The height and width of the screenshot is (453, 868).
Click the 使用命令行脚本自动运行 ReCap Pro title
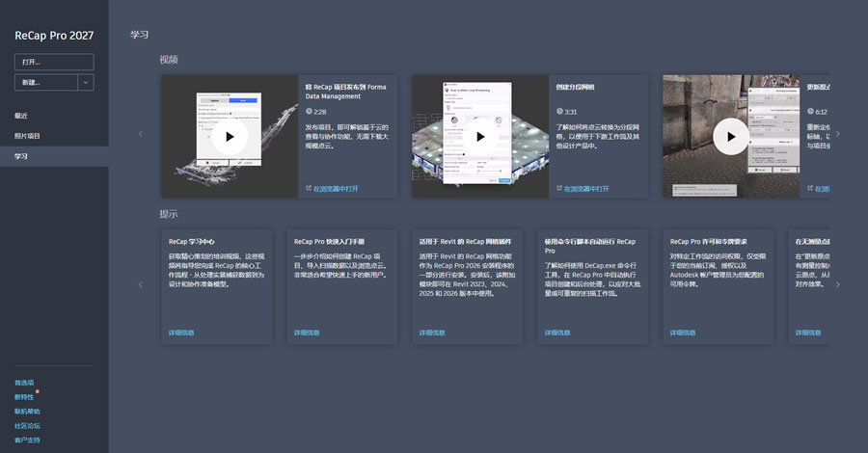(x=590, y=246)
